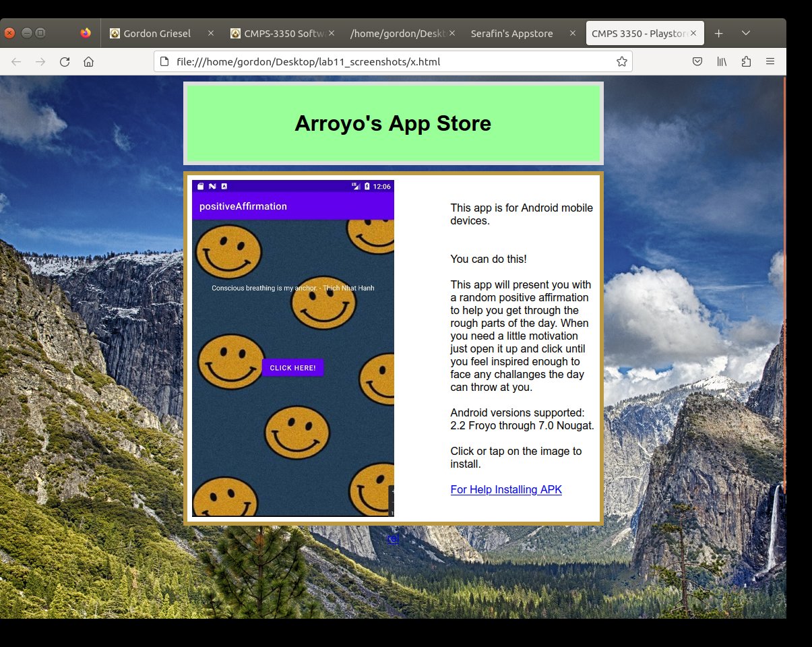Viewport: 812px width, 647px height.
Task: Click the browser forward arrow button
Action: (40, 62)
